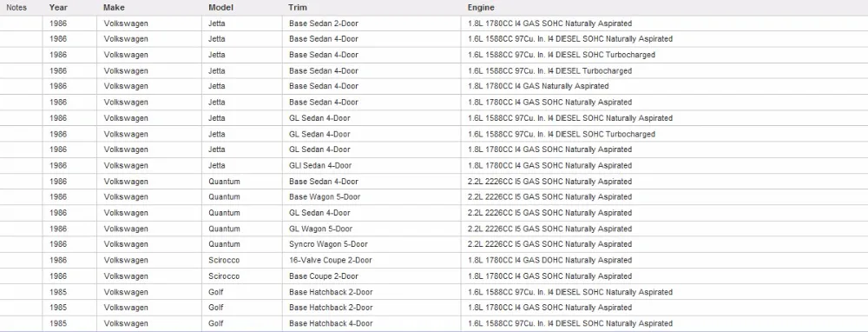The height and width of the screenshot is (332, 868).
Task: Select the 16-Valve Coupe 2-Door trim cell
Action: 331,260
